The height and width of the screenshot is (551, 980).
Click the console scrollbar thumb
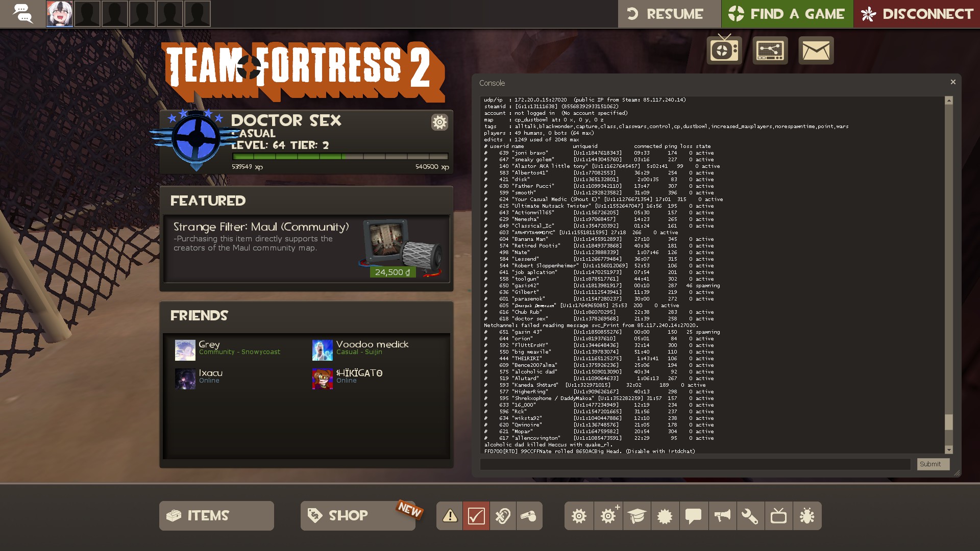tap(949, 422)
